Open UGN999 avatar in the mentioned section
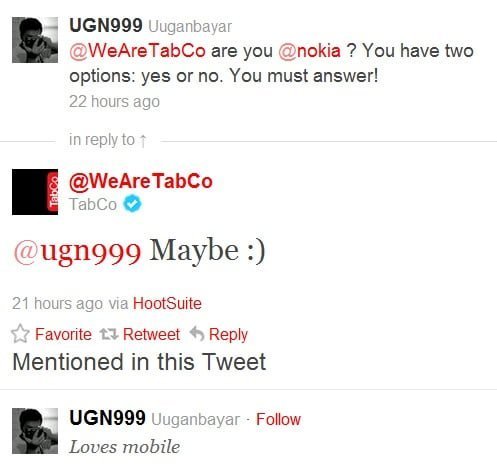The image size is (497, 464). pos(35,431)
